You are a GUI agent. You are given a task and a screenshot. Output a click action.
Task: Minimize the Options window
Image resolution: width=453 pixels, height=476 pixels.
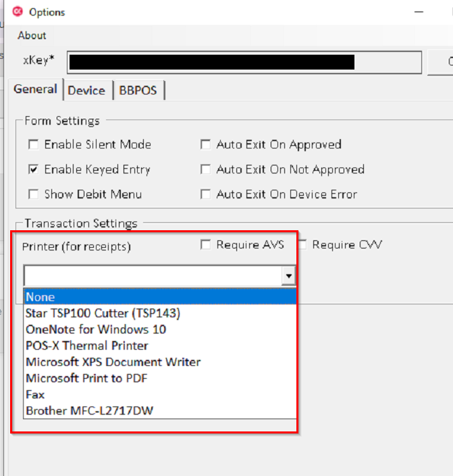[419, 12]
